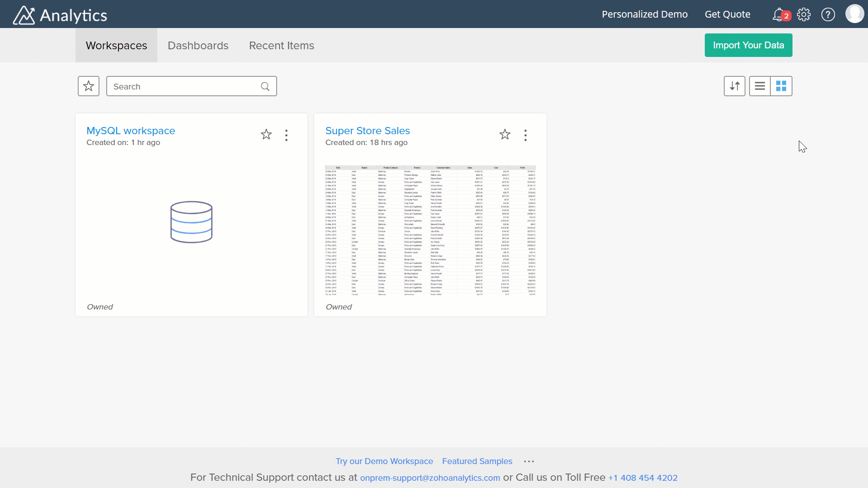Image resolution: width=868 pixels, height=488 pixels.
Task: Open MySQL workspace more options menu
Action: pyautogui.click(x=286, y=135)
